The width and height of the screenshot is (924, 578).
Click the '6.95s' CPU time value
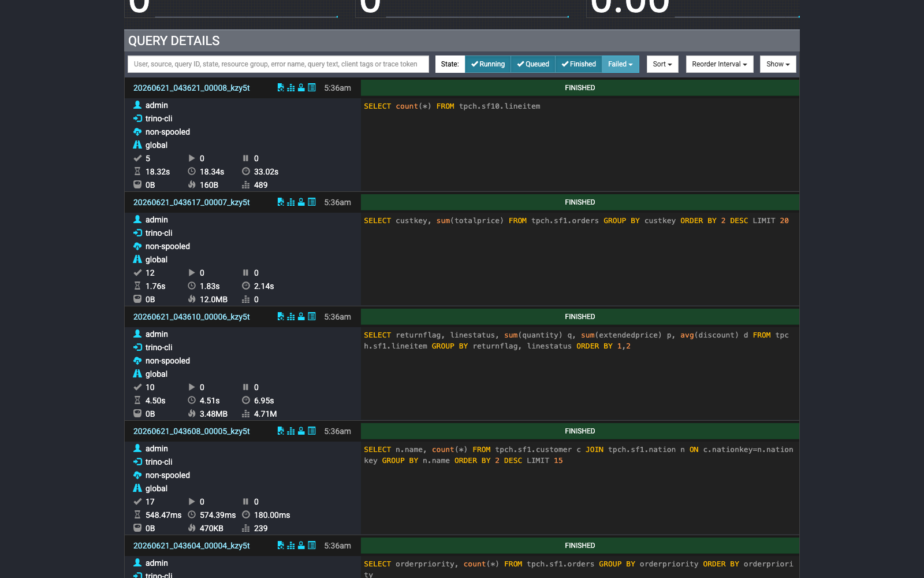[264, 401]
